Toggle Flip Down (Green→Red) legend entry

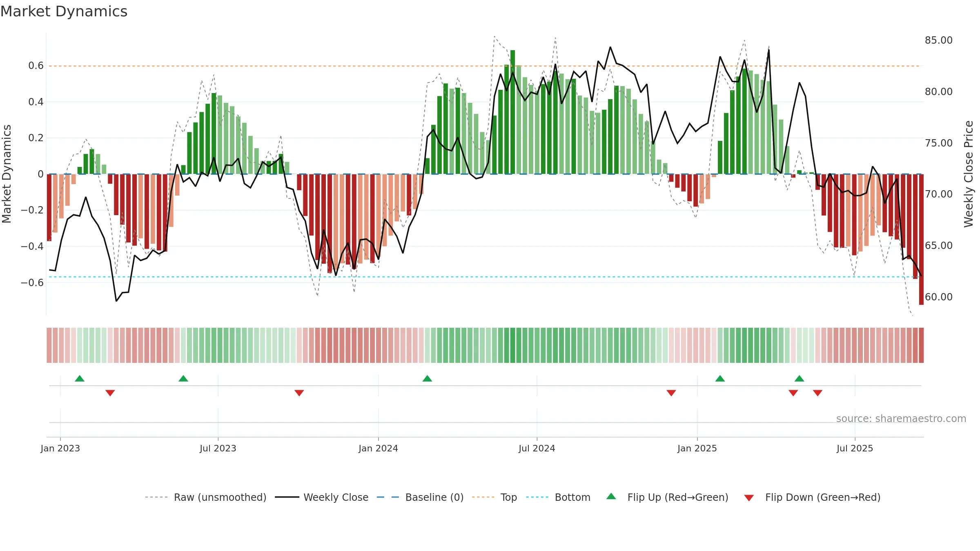pyautogui.click(x=812, y=497)
